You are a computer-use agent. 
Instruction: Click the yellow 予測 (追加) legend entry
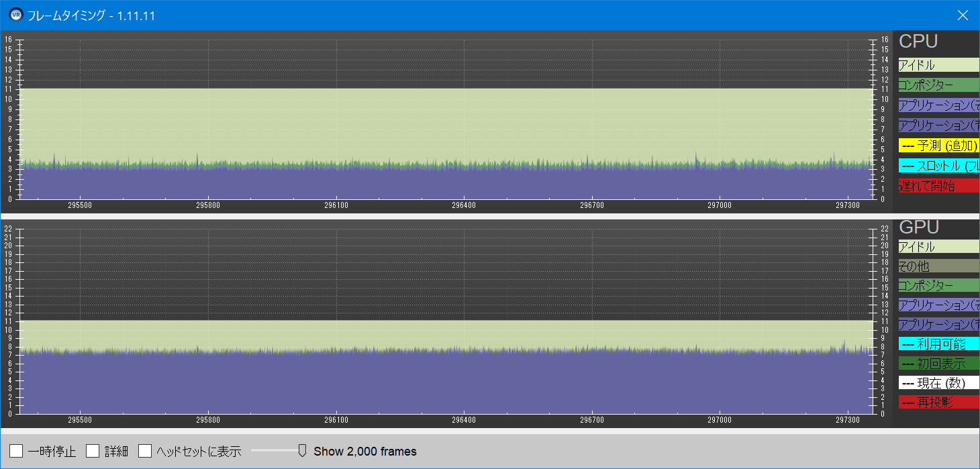coord(938,146)
